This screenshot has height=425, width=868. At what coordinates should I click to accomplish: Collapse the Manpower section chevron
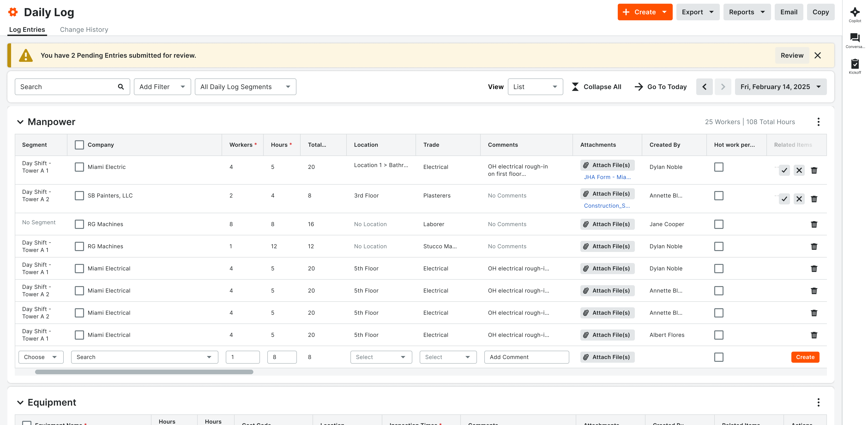tap(20, 122)
